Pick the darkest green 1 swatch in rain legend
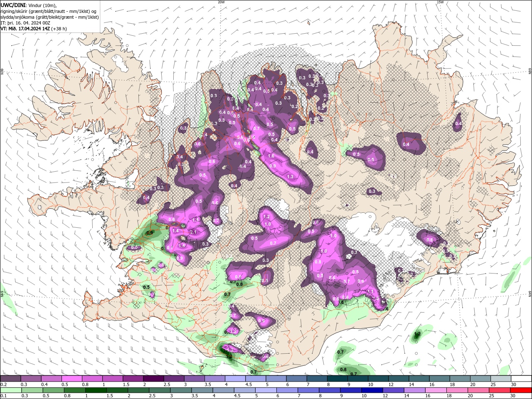Viewport: 532px width, 399px height. 96,390
